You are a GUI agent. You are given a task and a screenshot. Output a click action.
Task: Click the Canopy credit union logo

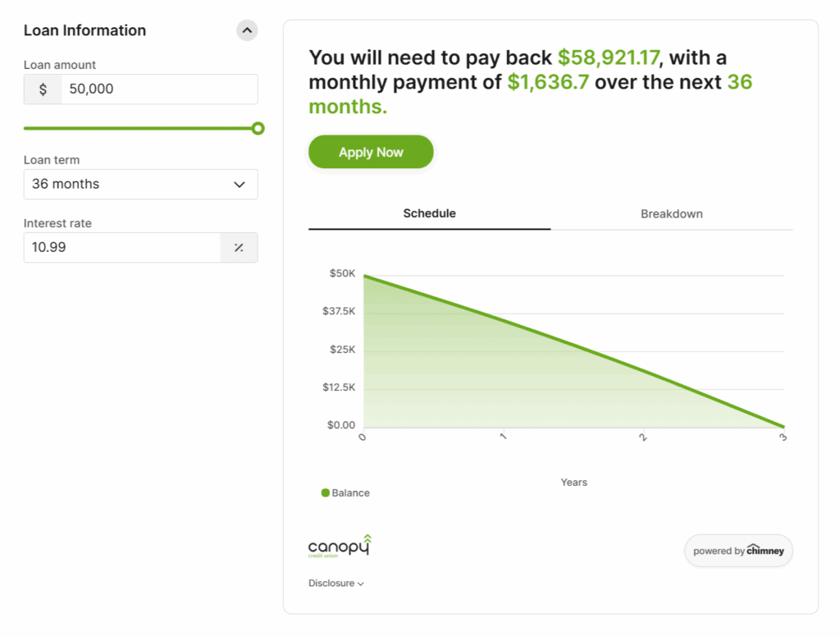pyautogui.click(x=340, y=547)
